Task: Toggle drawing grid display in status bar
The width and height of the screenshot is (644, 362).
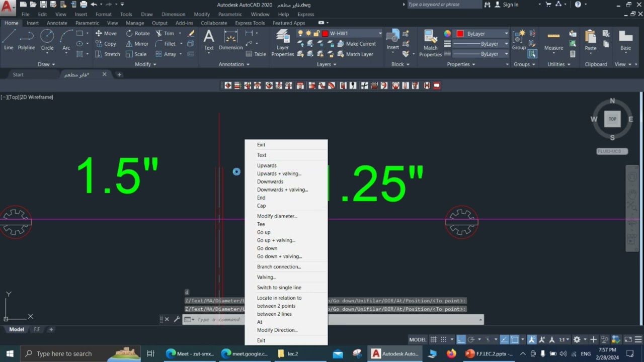Action: (433, 339)
